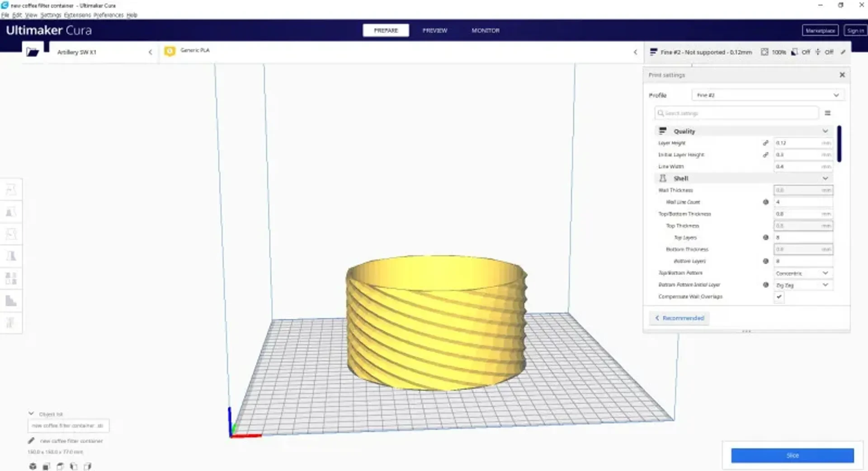Screen dimensions: 868x471
Task: Switch to right side view cube icon
Action: 87,466
